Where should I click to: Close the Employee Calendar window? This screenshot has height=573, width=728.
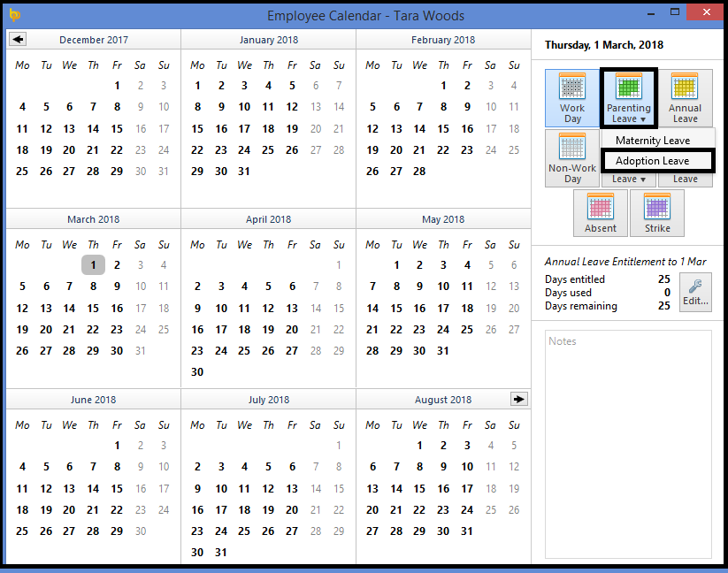pyautogui.click(x=706, y=12)
